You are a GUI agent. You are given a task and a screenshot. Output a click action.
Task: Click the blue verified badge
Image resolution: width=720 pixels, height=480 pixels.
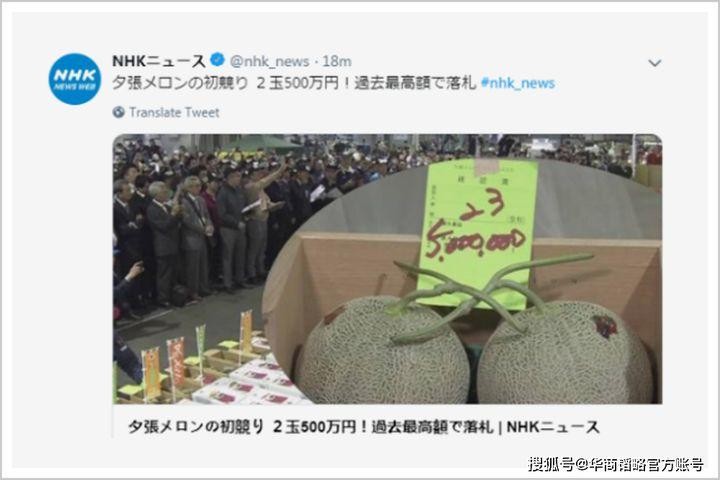[x=217, y=60]
